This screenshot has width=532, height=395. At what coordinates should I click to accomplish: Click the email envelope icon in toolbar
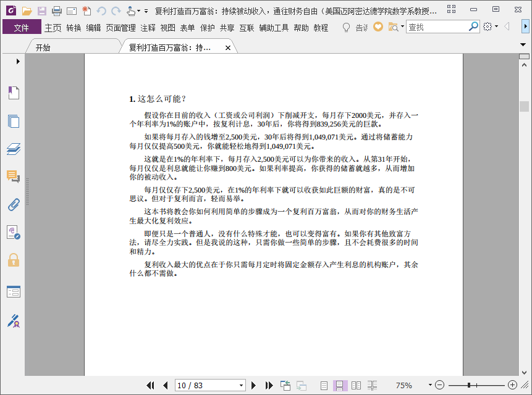pos(72,12)
